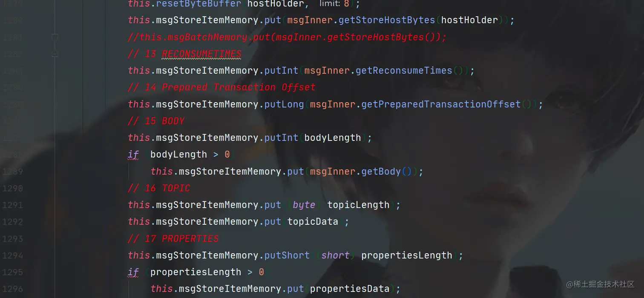Image resolution: width=644 pixels, height=298 pixels.
Task: Click propertiesData argument
Action: [350, 289]
